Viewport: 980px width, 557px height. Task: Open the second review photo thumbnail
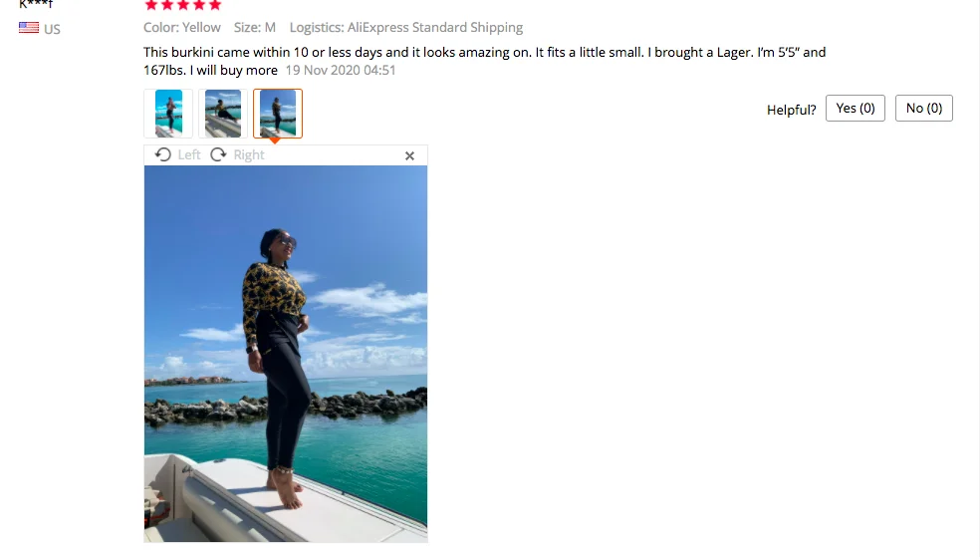click(x=223, y=114)
